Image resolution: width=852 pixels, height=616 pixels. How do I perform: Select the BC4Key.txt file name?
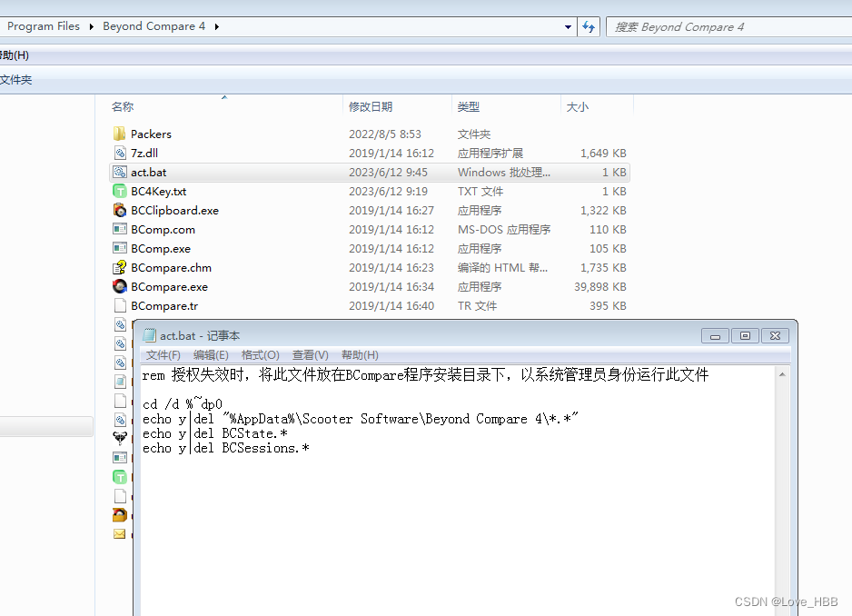tap(159, 191)
